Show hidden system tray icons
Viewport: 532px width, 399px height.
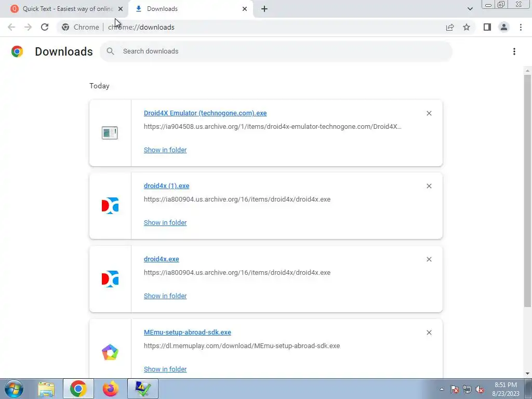click(x=442, y=389)
